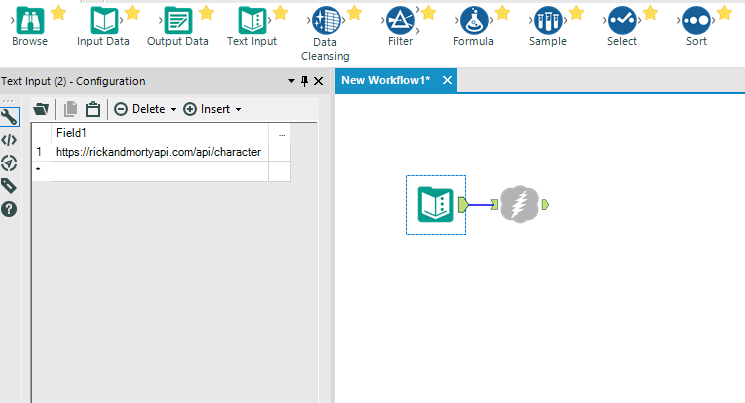The image size is (745, 403).
Task: Select the Input Data tool icon
Action: click(104, 20)
